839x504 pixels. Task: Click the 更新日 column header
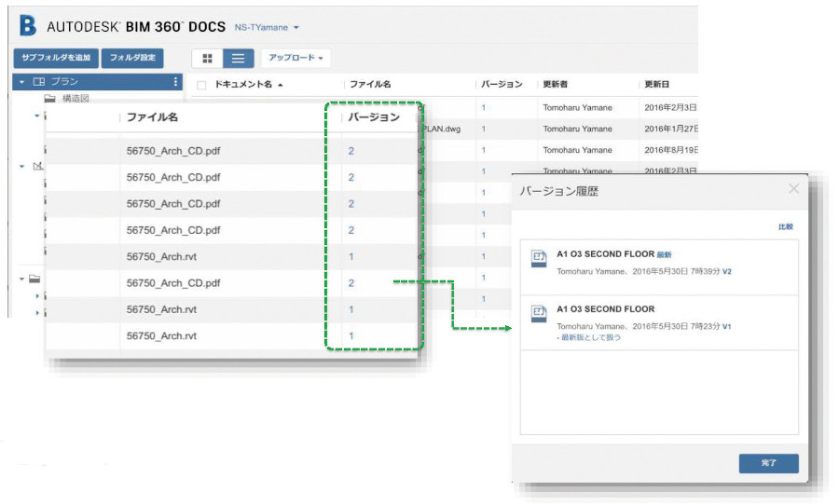click(656, 84)
